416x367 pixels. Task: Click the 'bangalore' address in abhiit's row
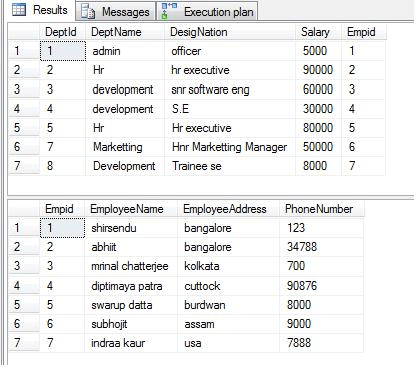point(229,247)
